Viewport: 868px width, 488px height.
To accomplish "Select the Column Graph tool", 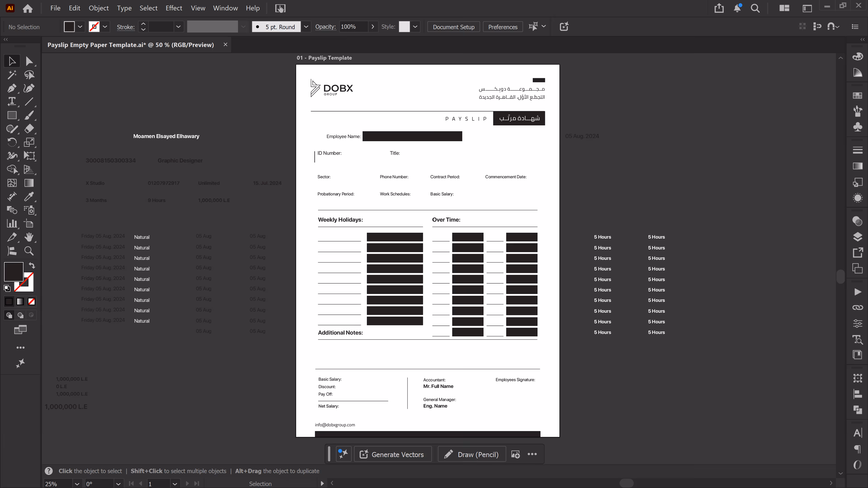I will (12, 224).
